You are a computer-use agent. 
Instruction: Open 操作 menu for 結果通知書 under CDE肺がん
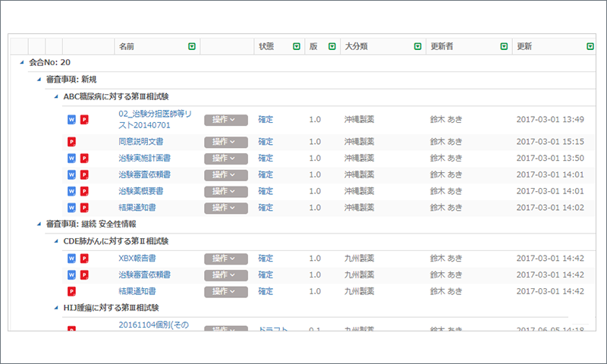pyautogui.click(x=226, y=292)
